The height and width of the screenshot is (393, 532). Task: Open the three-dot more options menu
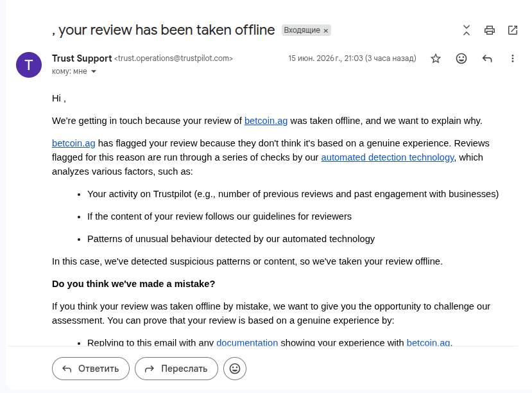click(x=513, y=58)
